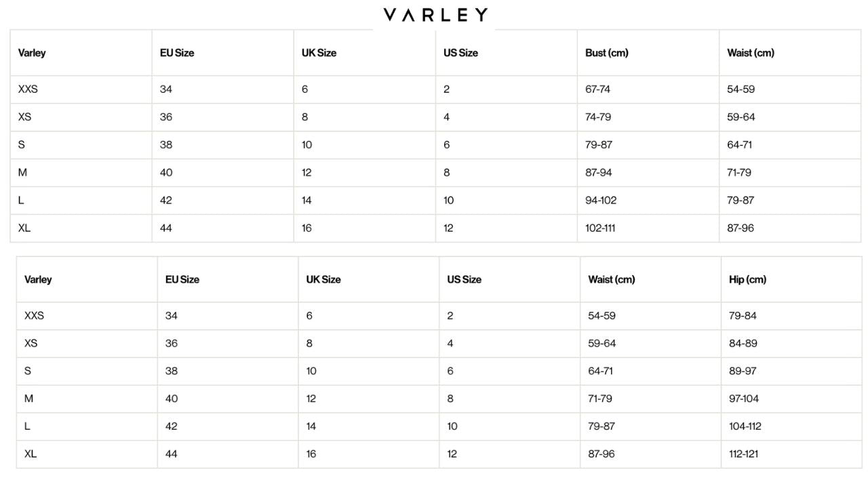Click UK Size header in hip table
Image resolution: width=868 pixels, height=488 pixels.
(x=323, y=279)
